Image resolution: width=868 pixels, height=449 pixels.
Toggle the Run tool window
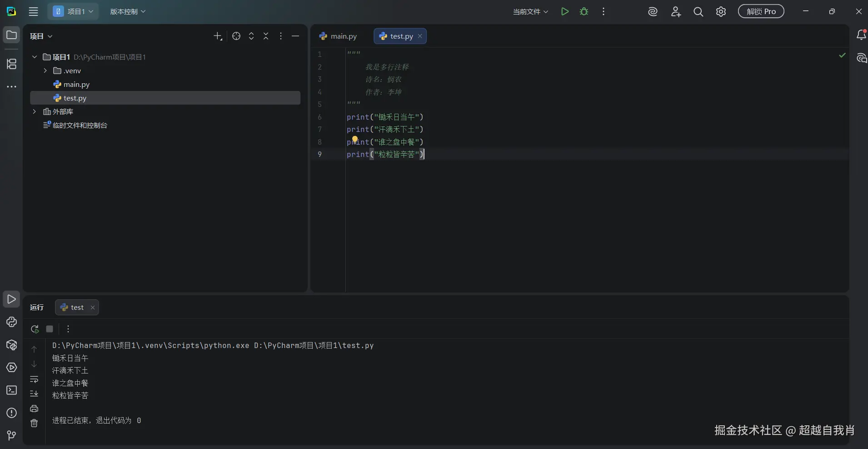click(11, 299)
